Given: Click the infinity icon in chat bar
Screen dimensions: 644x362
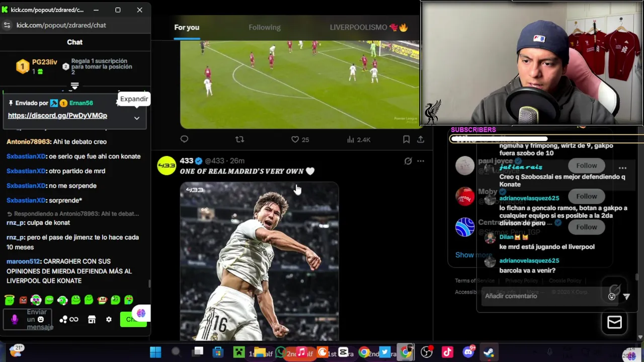Looking at the screenshot, I should pyautogui.click(x=74, y=319).
